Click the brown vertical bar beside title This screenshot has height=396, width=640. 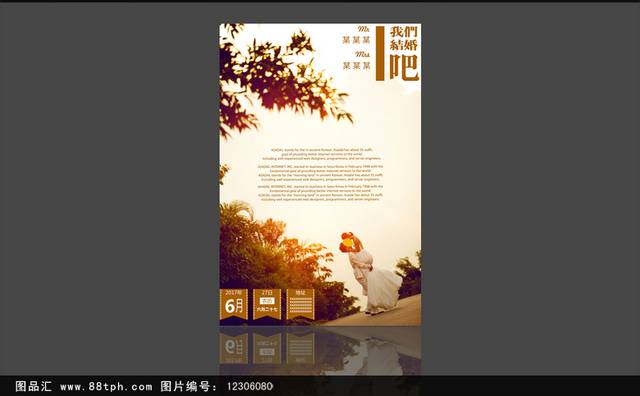pos(380,53)
